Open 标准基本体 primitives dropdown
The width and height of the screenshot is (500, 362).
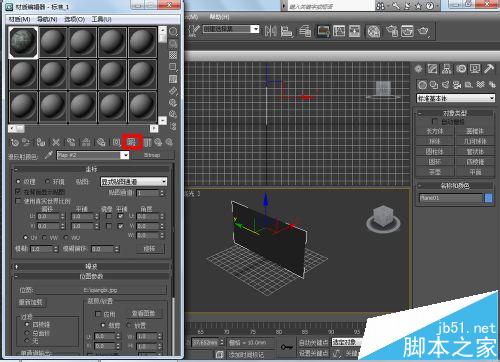tap(455, 98)
